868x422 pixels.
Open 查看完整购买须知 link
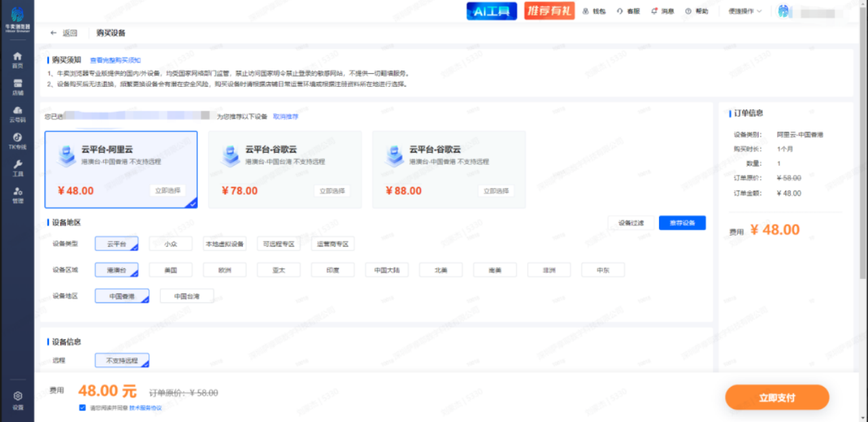coord(115,60)
